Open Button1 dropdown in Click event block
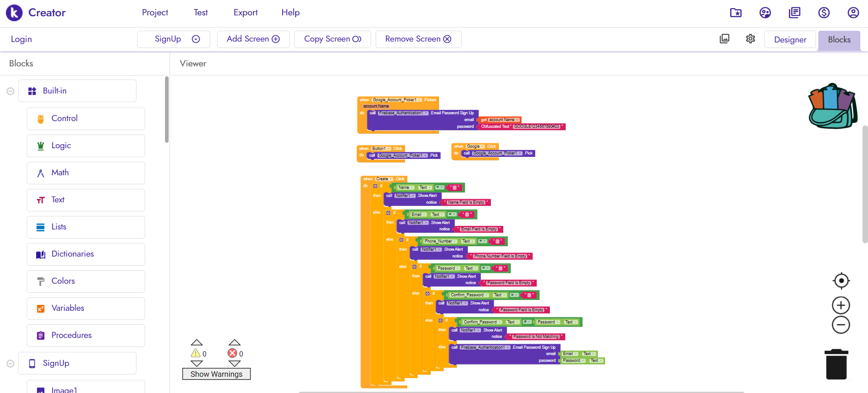 click(x=381, y=149)
